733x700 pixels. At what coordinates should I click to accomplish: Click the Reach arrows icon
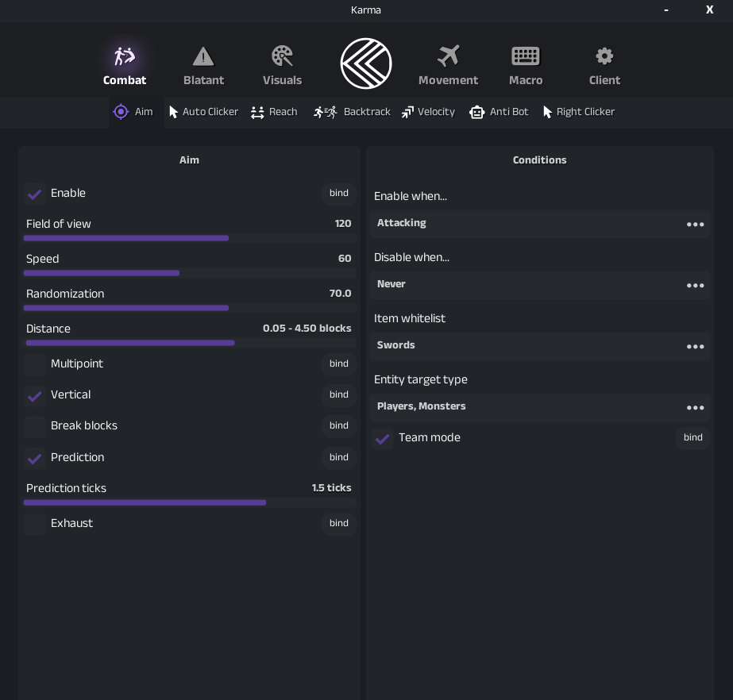[257, 113]
